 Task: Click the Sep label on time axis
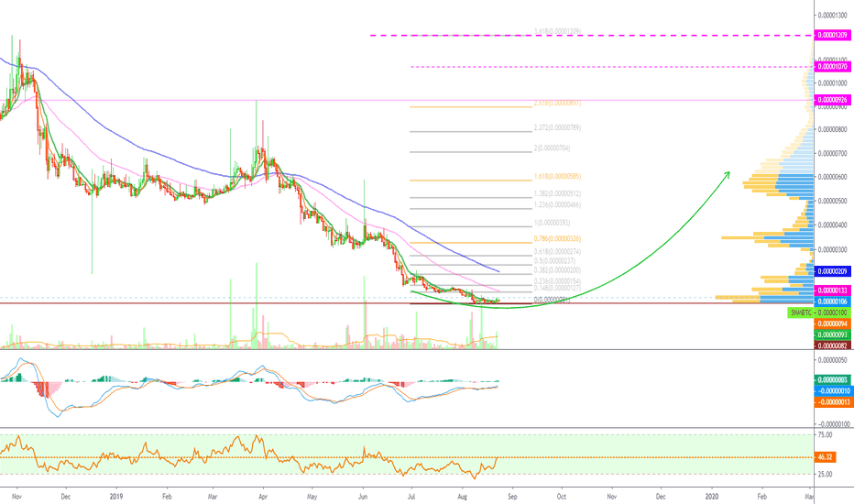(x=512, y=497)
